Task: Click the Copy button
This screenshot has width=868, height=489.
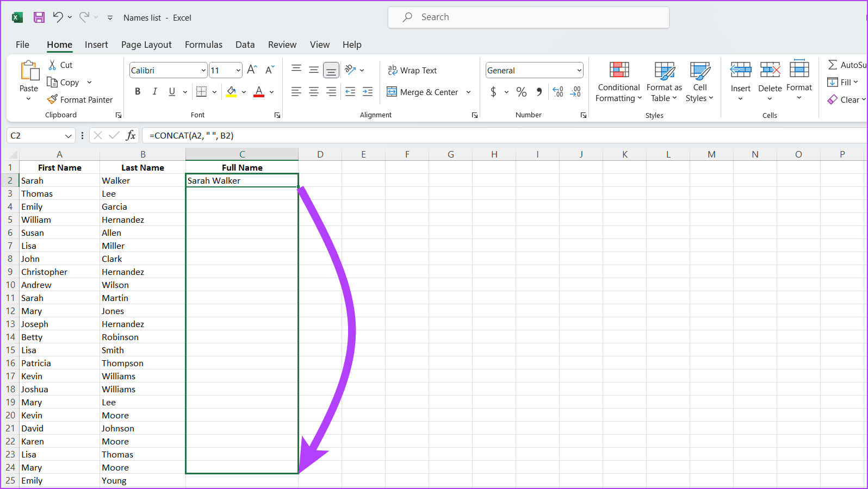Action: [x=64, y=82]
